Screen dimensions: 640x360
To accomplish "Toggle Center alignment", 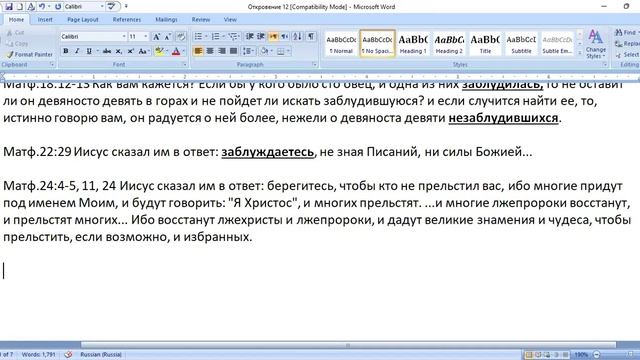I will coord(210,51).
